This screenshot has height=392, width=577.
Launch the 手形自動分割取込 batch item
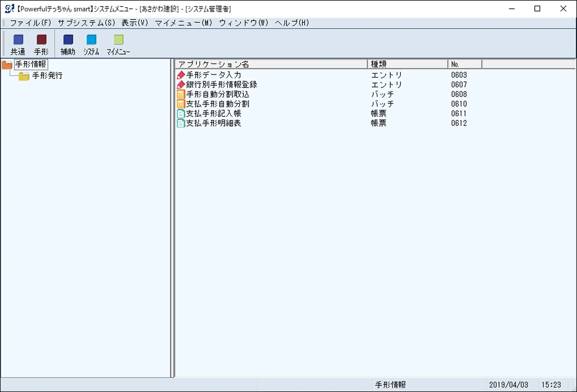(217, 94)
